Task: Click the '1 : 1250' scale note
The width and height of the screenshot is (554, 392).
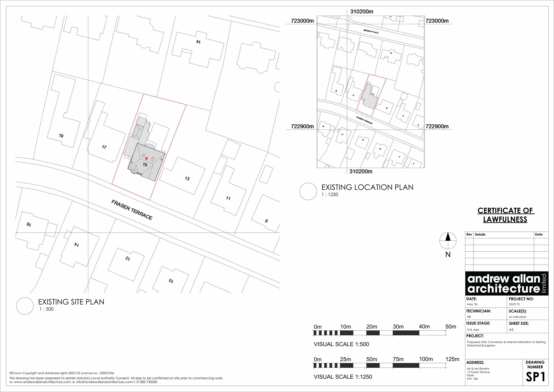Action: click(x=330, y=195)
